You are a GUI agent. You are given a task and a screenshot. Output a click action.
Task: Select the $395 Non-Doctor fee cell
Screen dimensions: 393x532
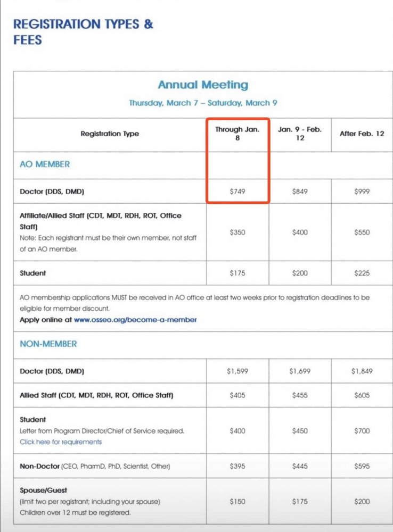point(238,466)
